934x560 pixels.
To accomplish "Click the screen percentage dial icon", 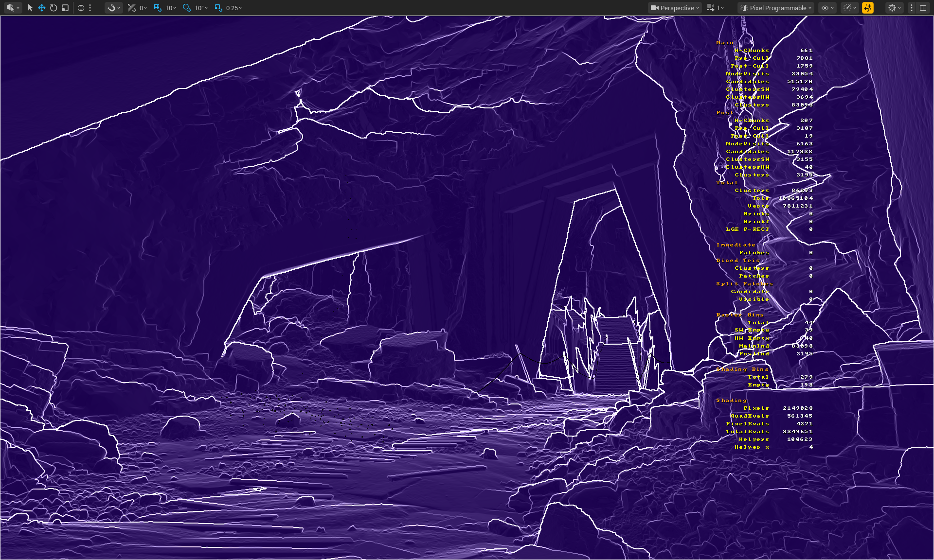I will point(849,8).
